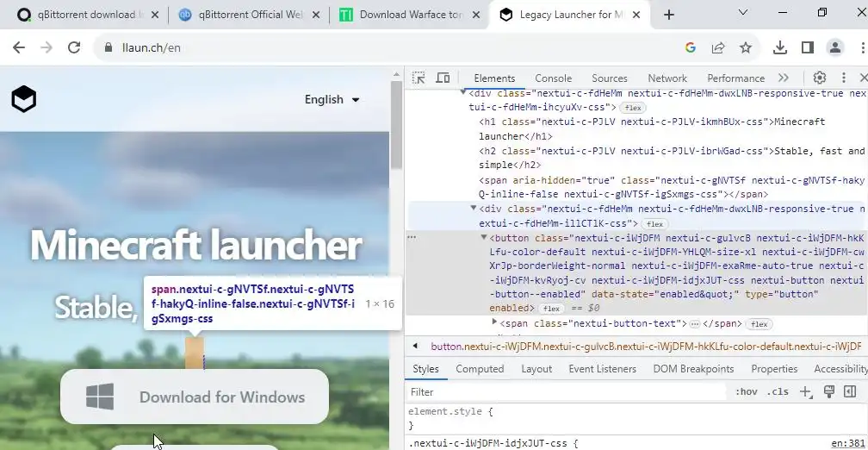Click the styles Filter input field
Image resolution: width=868 pixels, height=450 pixels.
(x=567, y=391)
